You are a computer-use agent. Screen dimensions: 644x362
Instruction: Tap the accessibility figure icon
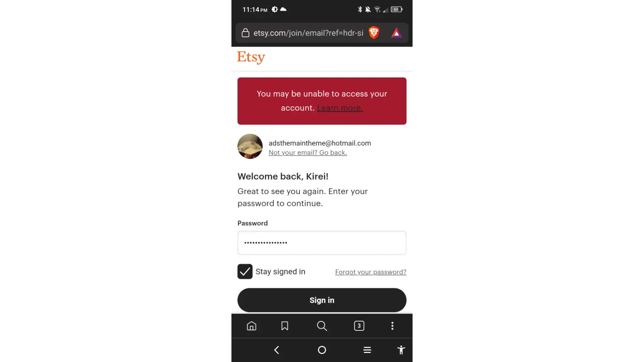[x=401, y=350]
